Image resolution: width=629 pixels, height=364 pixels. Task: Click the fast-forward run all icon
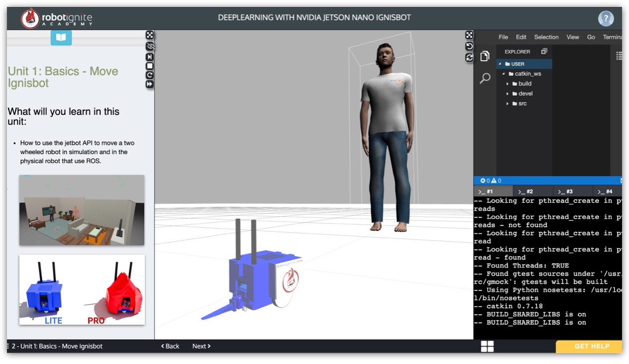pos(150,85)
